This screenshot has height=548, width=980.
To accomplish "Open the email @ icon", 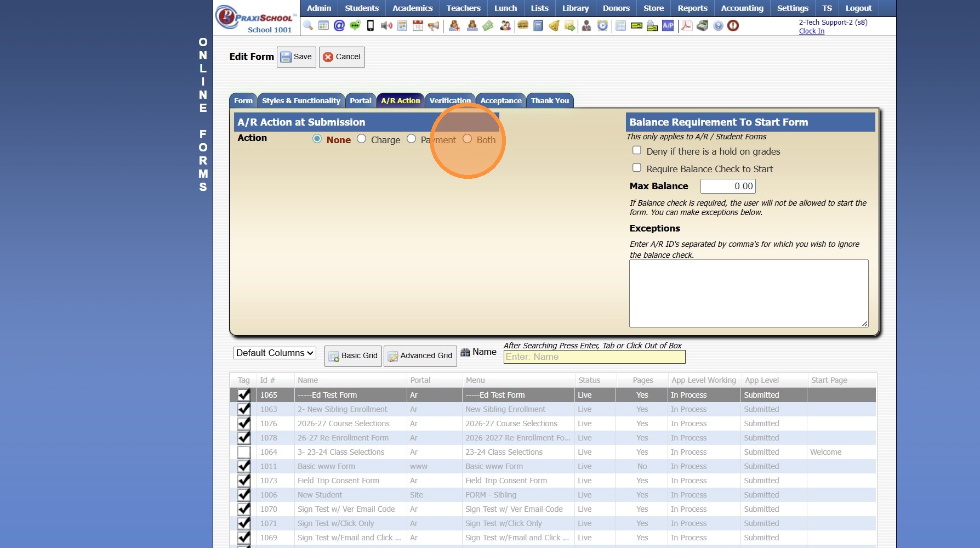I will 339,26.
